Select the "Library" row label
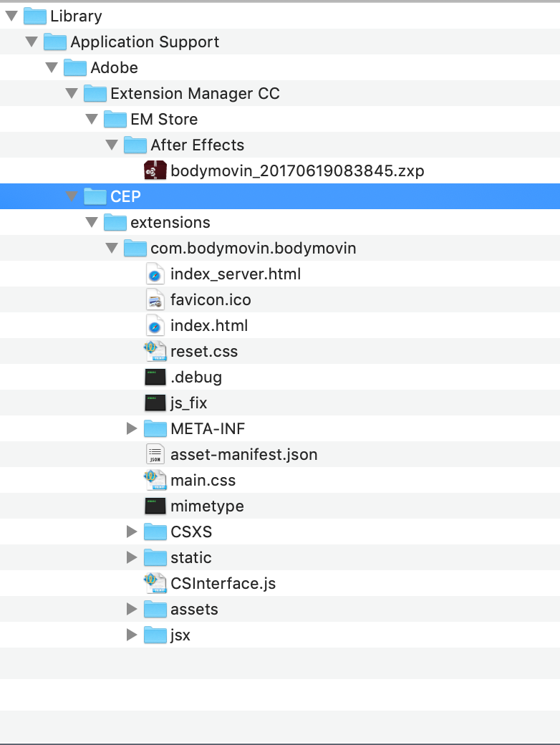Image resolution: width=560 pixels, height=745 pixels. click(x=76, y=16)
